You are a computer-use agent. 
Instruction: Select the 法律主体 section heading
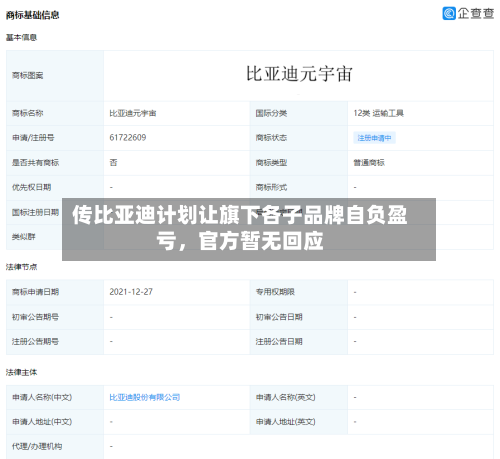pyautogui.click(x=21, y=373)
